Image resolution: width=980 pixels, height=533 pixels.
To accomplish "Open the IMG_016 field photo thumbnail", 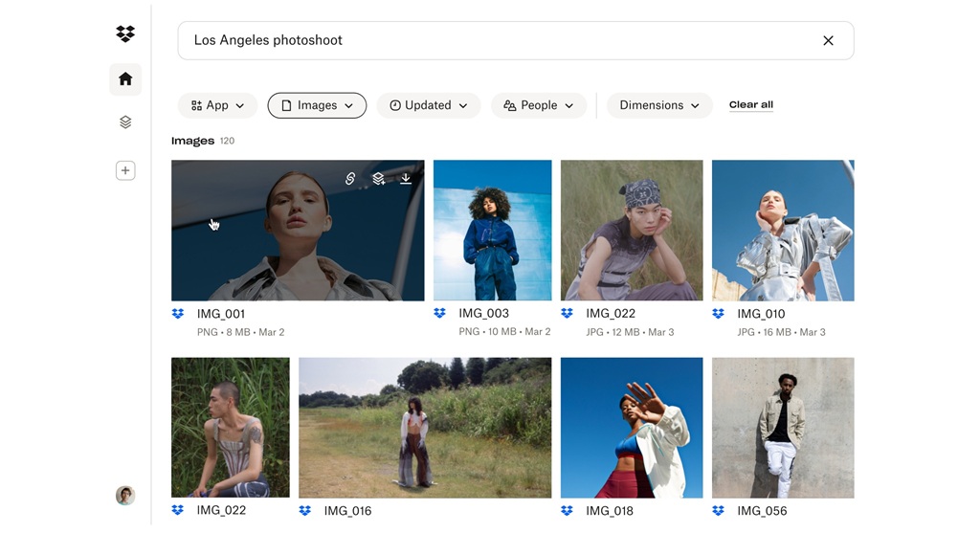I will (425, 428).
